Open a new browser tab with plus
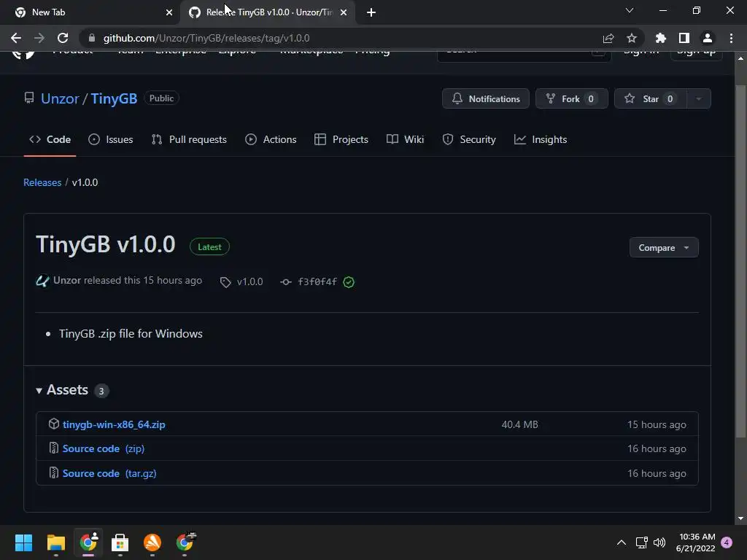The width and height of the screenshot is (747, 560). pos(371,12)
